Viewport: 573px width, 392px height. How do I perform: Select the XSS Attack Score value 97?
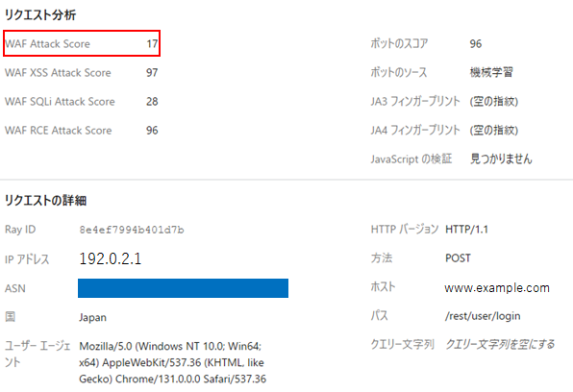tap(152, 73)
